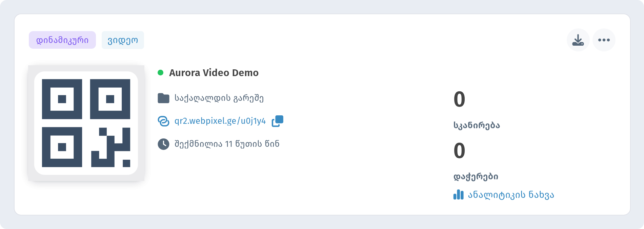Click the copy link icon
Image resolution: width=644 pixels, height=229 pixels.
point(278,121)
